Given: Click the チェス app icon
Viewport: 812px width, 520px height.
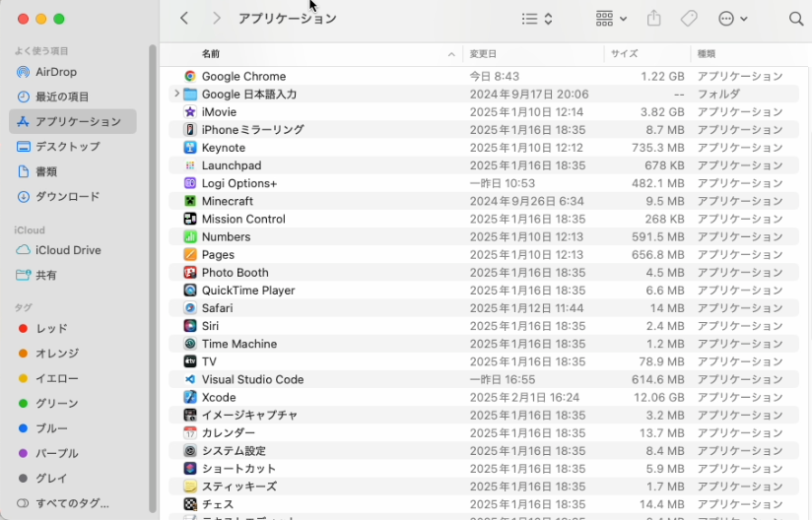Looking at the screenshot, I should click(190, 504).
